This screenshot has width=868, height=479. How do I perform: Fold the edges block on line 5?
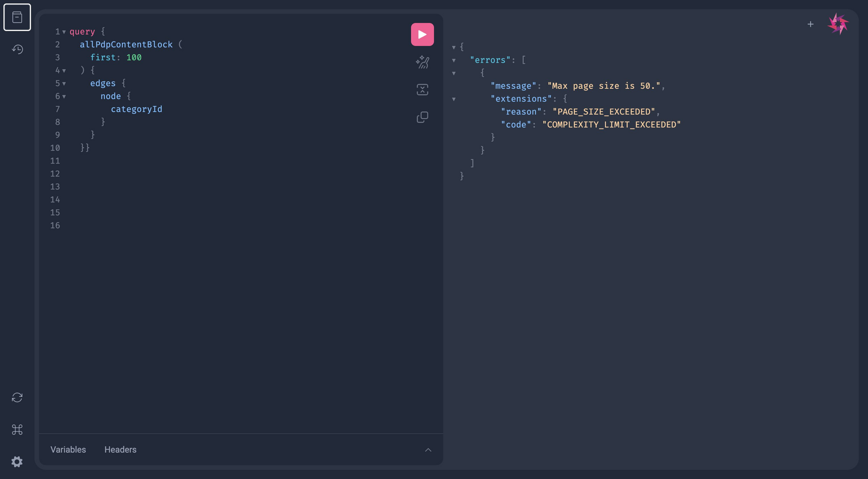[64, 84]
